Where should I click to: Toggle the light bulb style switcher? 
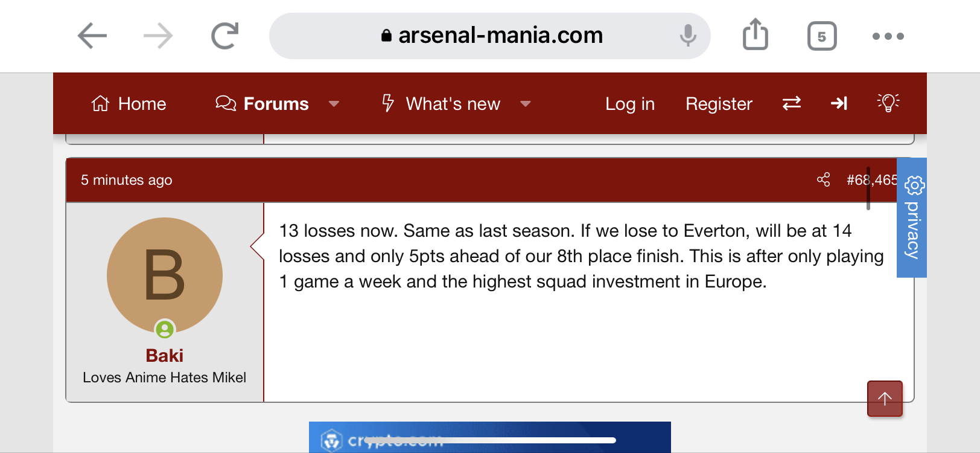pos(888,103)
